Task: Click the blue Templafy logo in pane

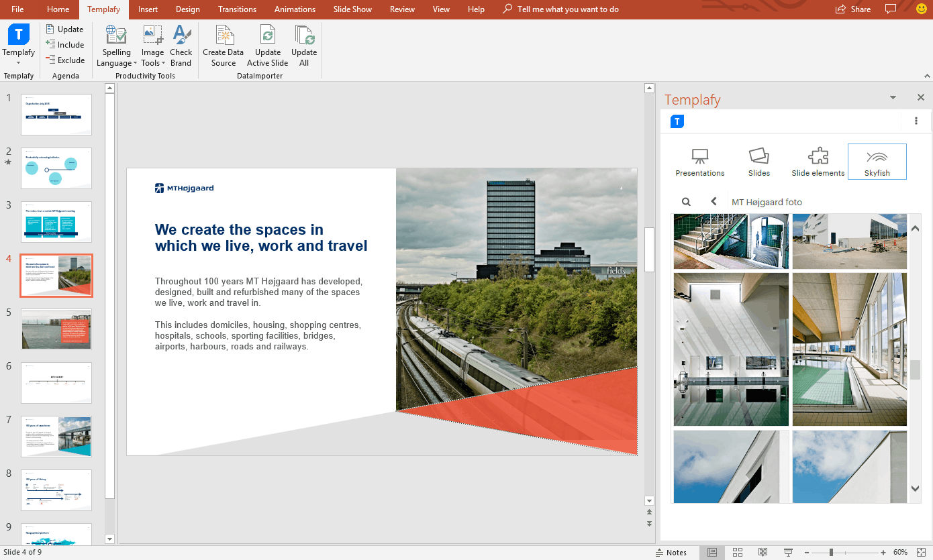Action: 677,121
